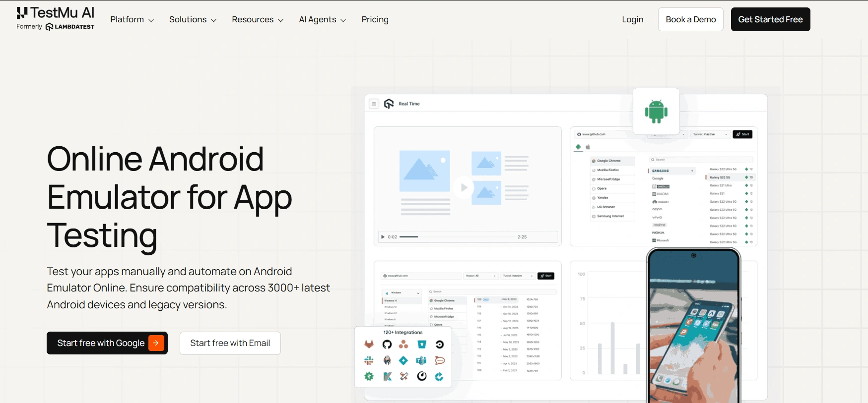Screen dimensions: 868x403
Task: Select Samsung Internet in the browser list
Action: click(612, 216)
